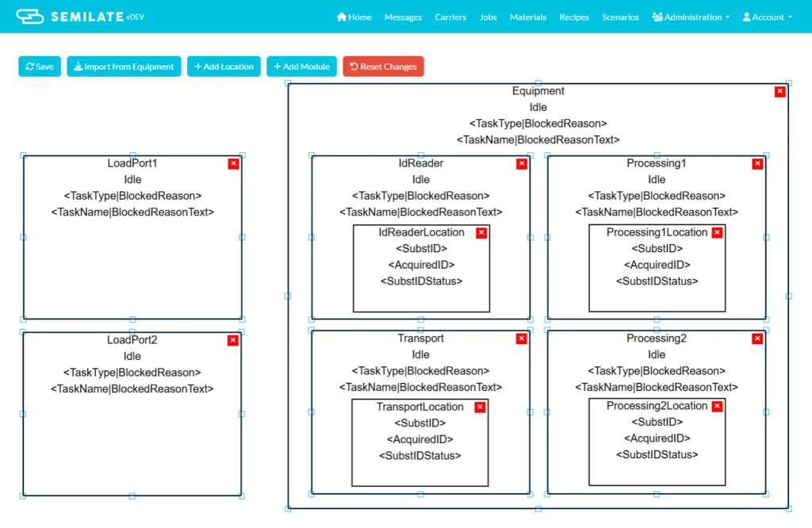Delete the Transport module
812x528 pixels.
522,339
